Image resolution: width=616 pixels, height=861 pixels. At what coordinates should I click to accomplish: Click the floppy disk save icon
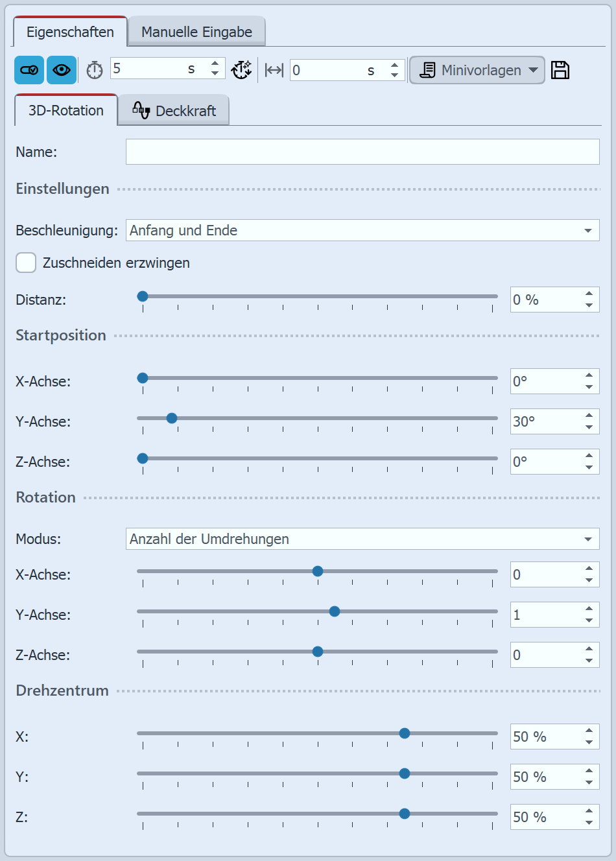click(560, 70)
